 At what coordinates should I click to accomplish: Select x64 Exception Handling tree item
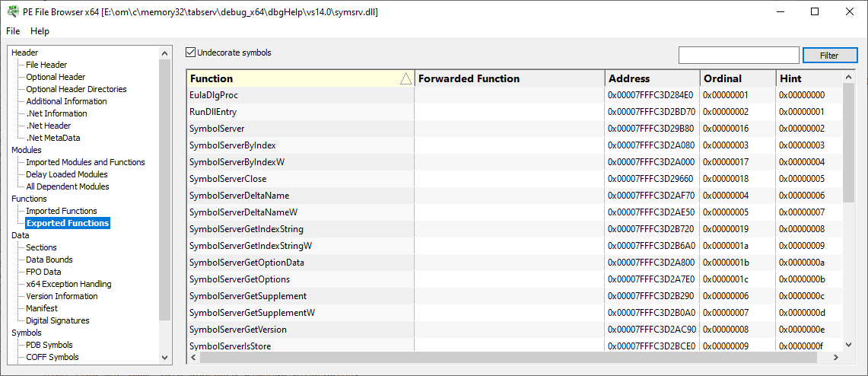point(68,284)
